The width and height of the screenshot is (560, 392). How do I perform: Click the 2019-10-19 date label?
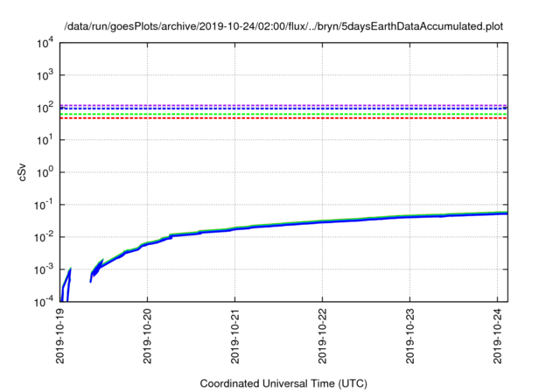pos(60,336)
